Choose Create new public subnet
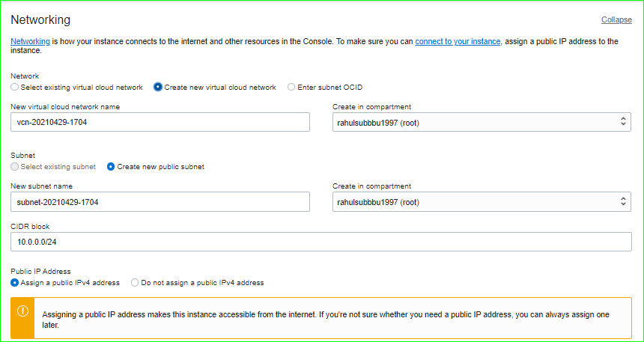Image resolution: width=644 pixels, height=342 pixels. tap(111, 167)
